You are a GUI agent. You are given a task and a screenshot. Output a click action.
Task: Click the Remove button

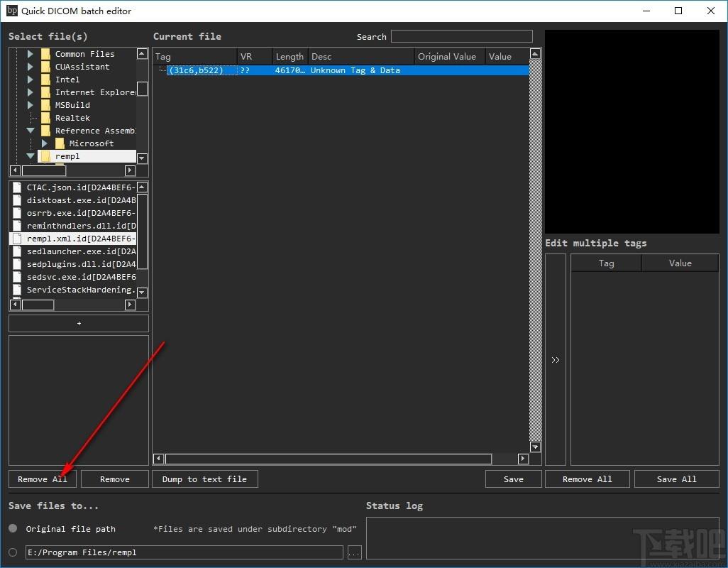click(x=115, y=479)
